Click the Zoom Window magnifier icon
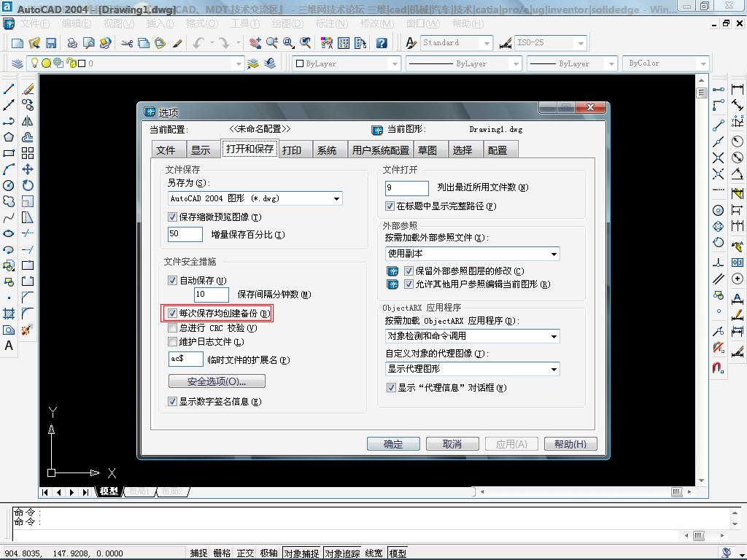Screen dimensions: 747x560 (289, 43)
